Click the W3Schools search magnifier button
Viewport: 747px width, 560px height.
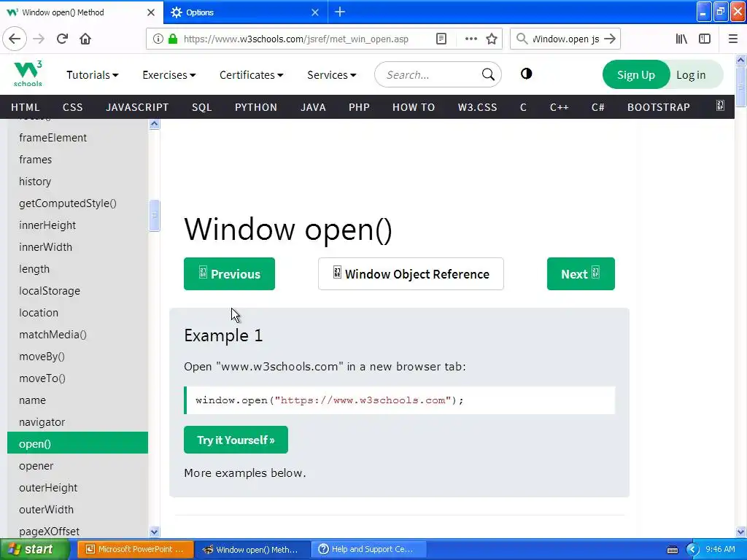pyautogui.click(x=488, y=74)
